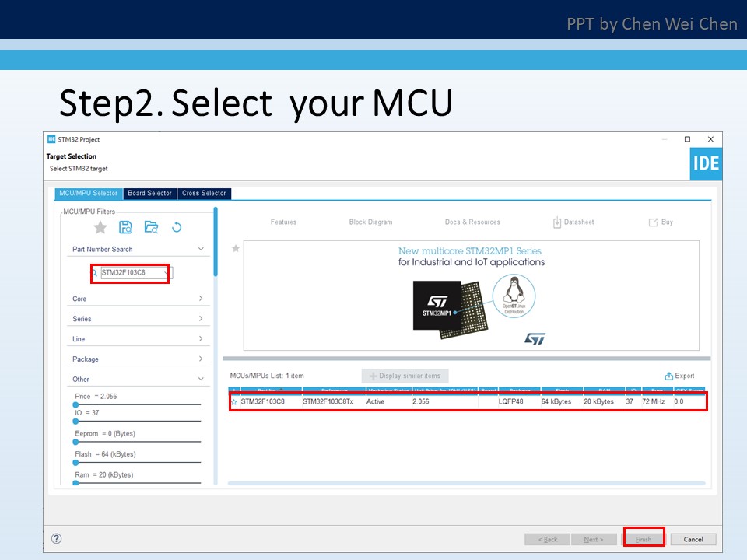Screen dimensions: 747x560
Task: Click the 0.0 GFX score cell
Action: point(679,401)
